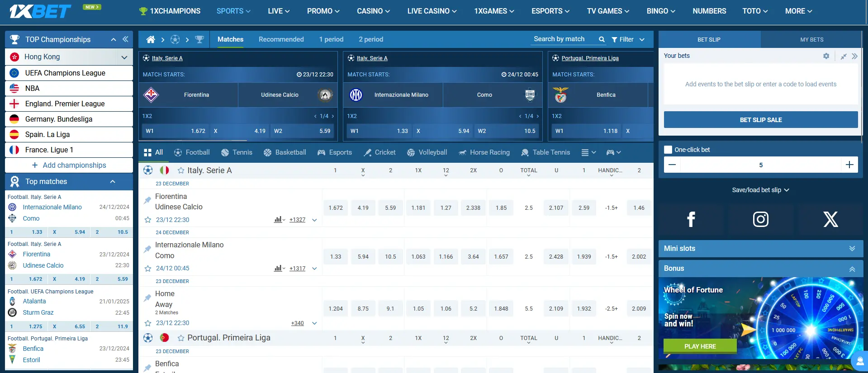The width and height of the screenshot is (868, 373).
Task: Expand Fiorentina match markets chevron
Action: (x=314, y=220)
